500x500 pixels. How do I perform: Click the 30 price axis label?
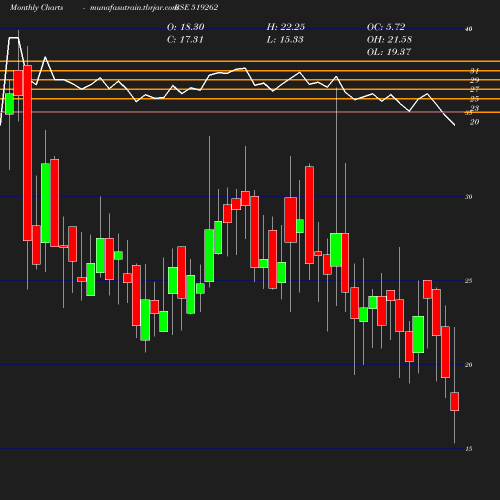469,197
